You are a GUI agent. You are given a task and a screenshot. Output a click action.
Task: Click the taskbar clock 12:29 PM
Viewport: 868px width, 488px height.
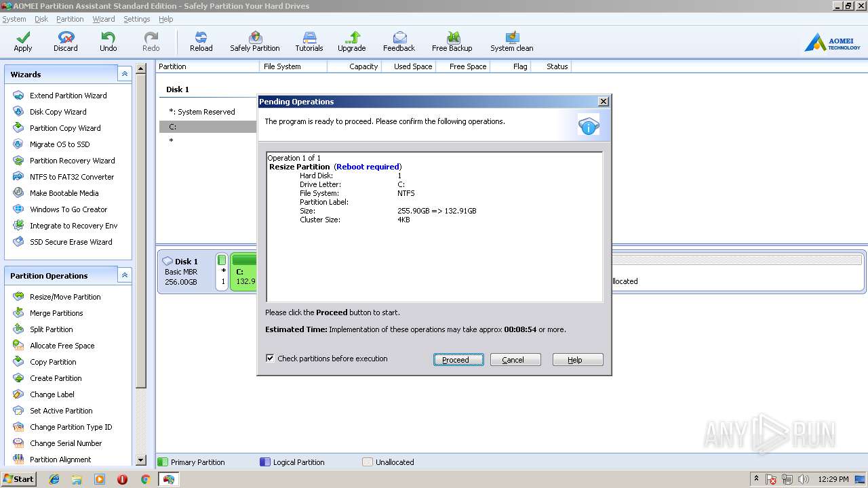click(833, 479)
